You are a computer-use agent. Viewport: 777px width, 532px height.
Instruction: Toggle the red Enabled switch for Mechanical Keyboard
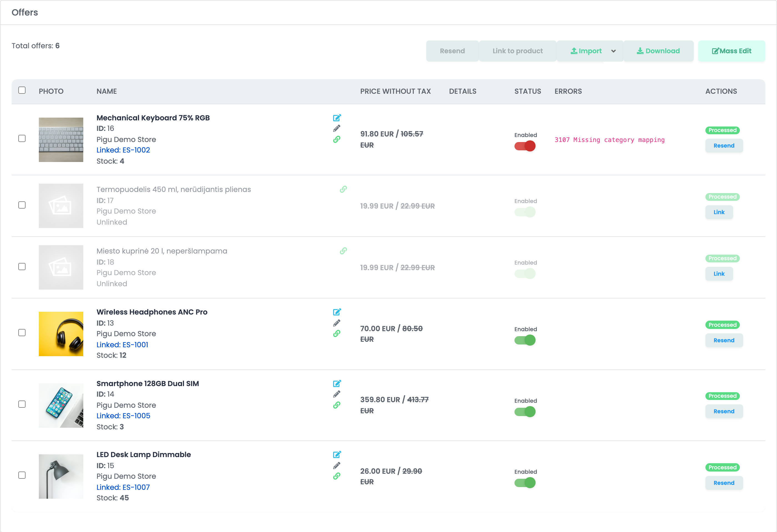point(525,146)
